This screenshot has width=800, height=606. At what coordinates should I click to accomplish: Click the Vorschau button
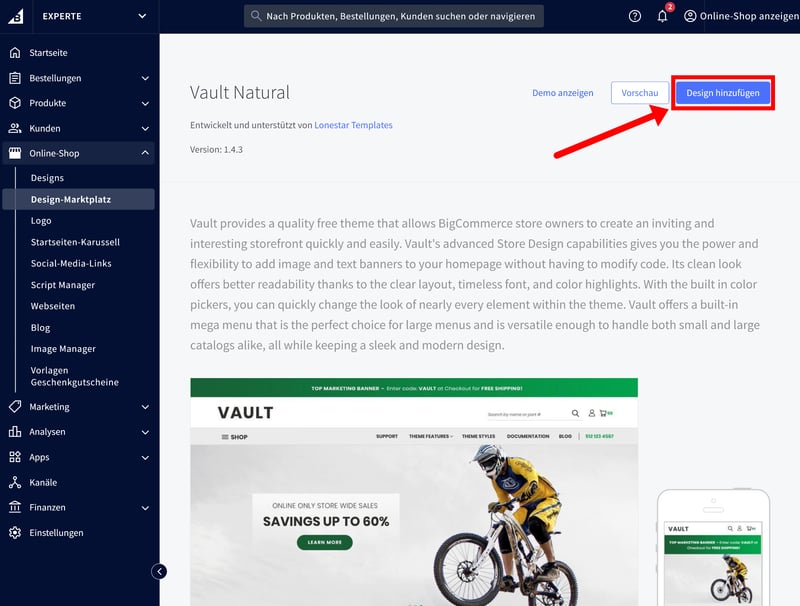coord(640,93)
